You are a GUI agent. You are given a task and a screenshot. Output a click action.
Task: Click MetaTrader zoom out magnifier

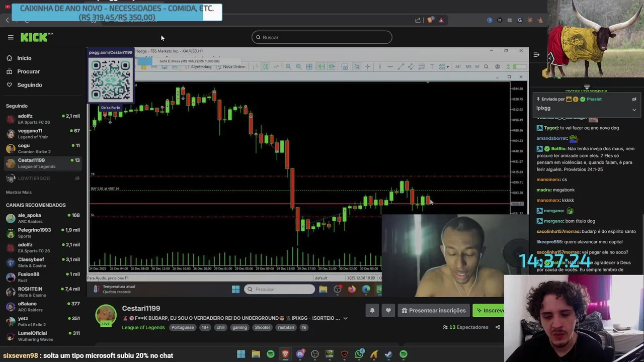click(299, 67)
